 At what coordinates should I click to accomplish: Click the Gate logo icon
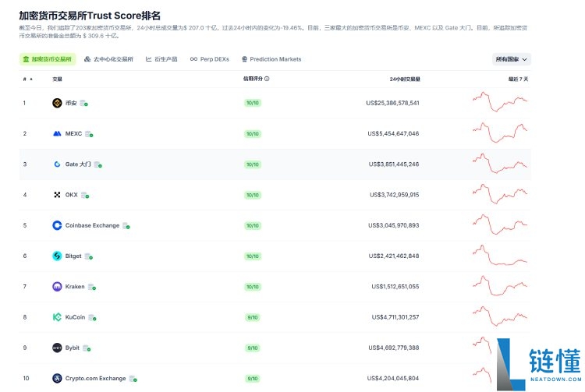click(x=57, y=164)
